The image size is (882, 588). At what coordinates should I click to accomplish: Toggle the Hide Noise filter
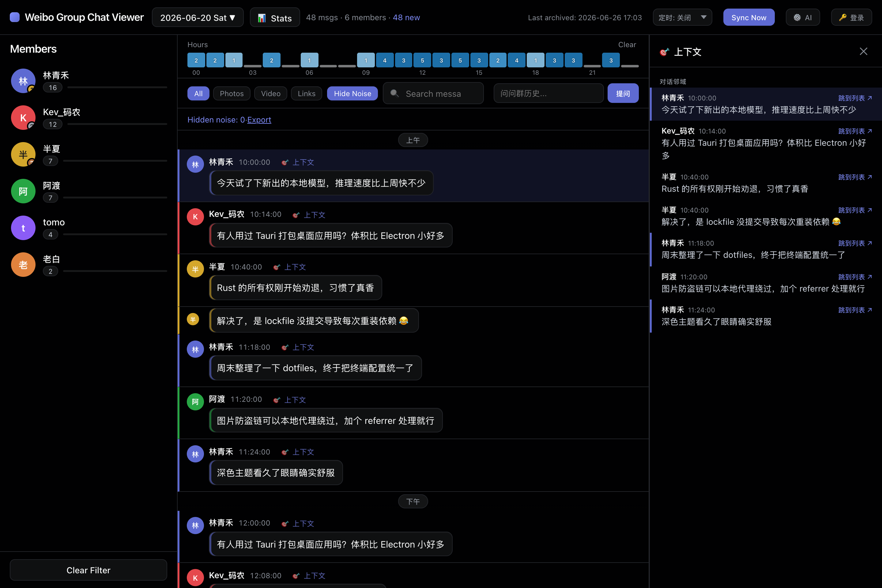pyautogui.click(x=352, y=93)
